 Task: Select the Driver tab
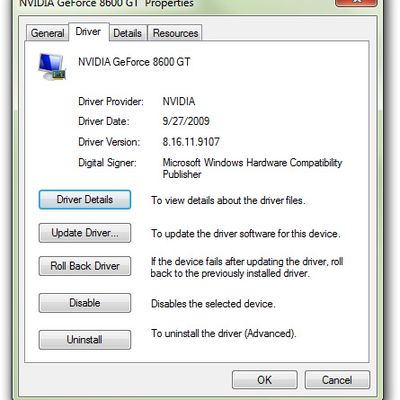click(89, 32)
